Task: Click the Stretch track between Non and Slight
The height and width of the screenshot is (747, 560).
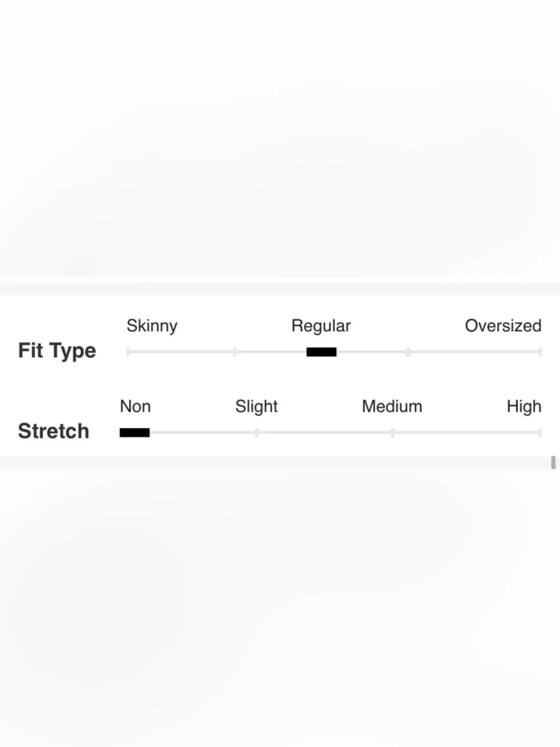Action: 202,433
